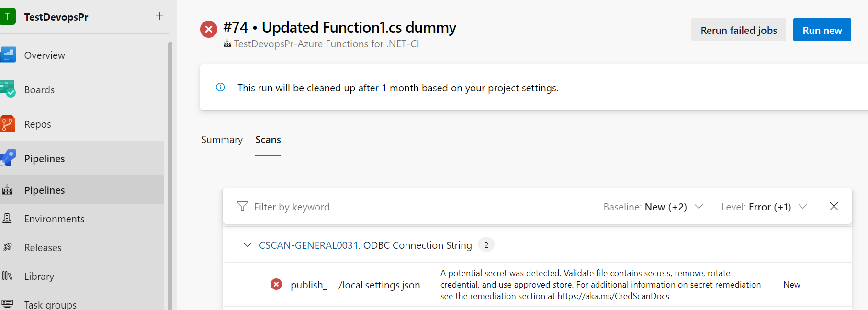Click the info icon in cleanup notice
The image size is (868, 310).
click(x=220, y=88)
